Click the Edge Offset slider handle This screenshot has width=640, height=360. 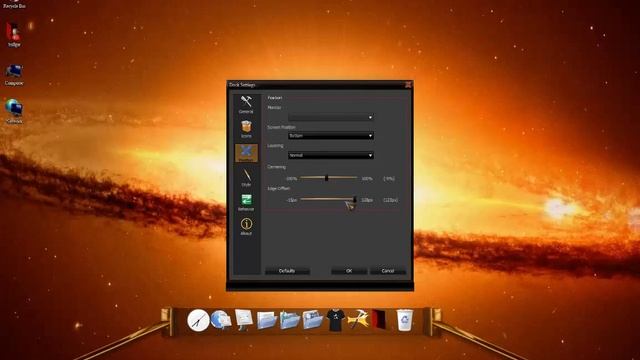355,199
